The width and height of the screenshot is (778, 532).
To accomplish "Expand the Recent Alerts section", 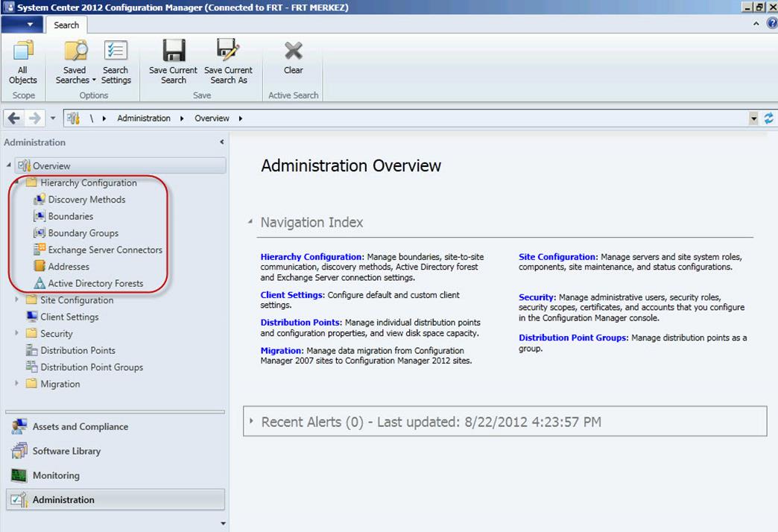I will [x=251, y=421].
